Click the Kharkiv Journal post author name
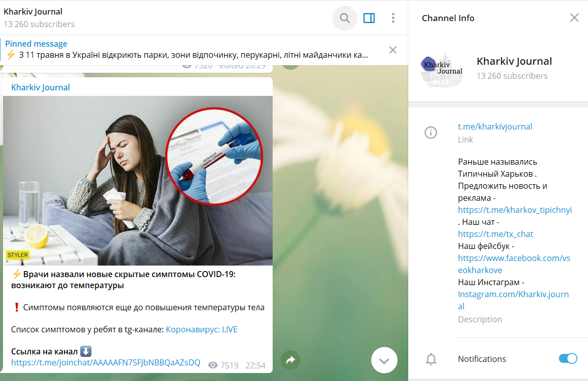 (40, 87)
